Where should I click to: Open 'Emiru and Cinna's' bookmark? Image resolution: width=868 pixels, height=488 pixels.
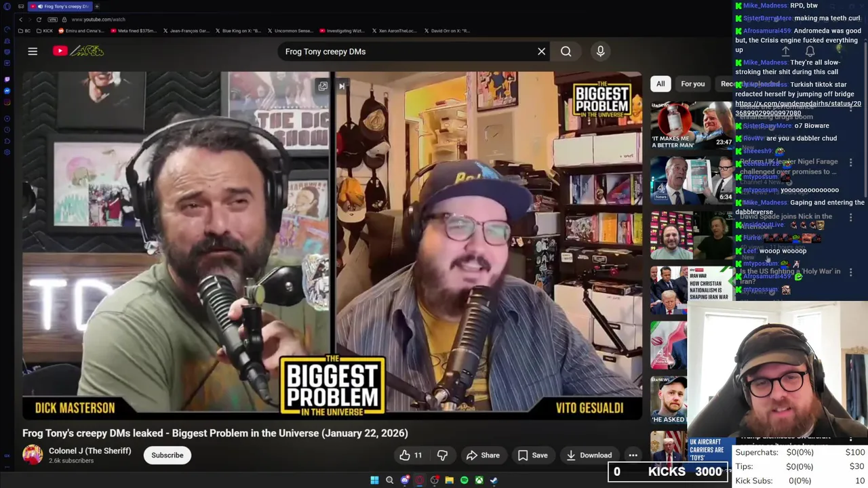81,30
